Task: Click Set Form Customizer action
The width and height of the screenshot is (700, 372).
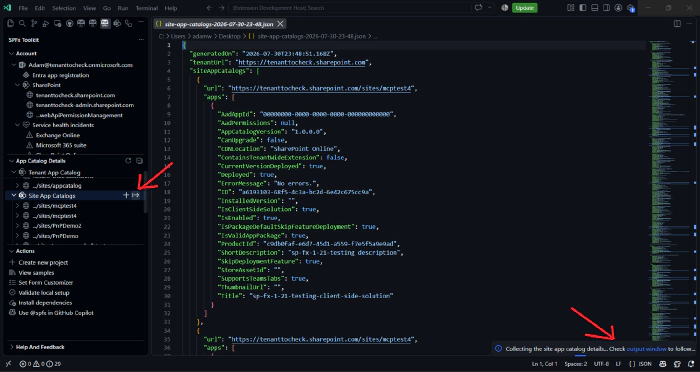Action: [x=41, y=283]
